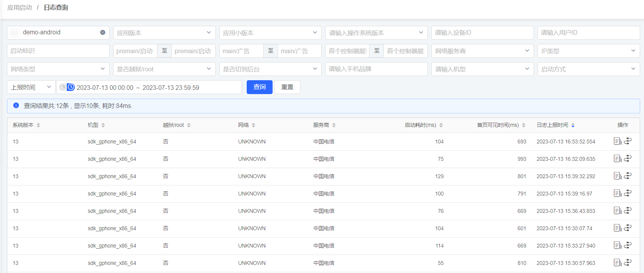This screenshot has height=273, width=644.
Task: Focus the first premain/启动 range field
Action: [x=135, y=51]
